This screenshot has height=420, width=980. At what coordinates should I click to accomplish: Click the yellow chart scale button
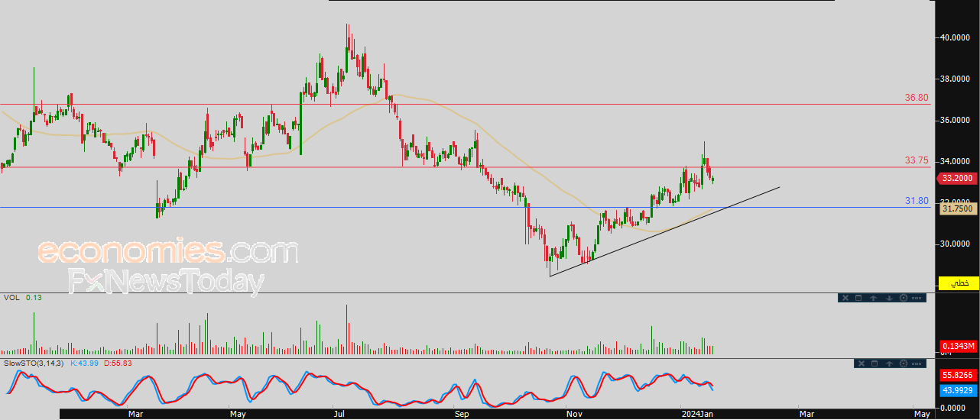point(959,283)
